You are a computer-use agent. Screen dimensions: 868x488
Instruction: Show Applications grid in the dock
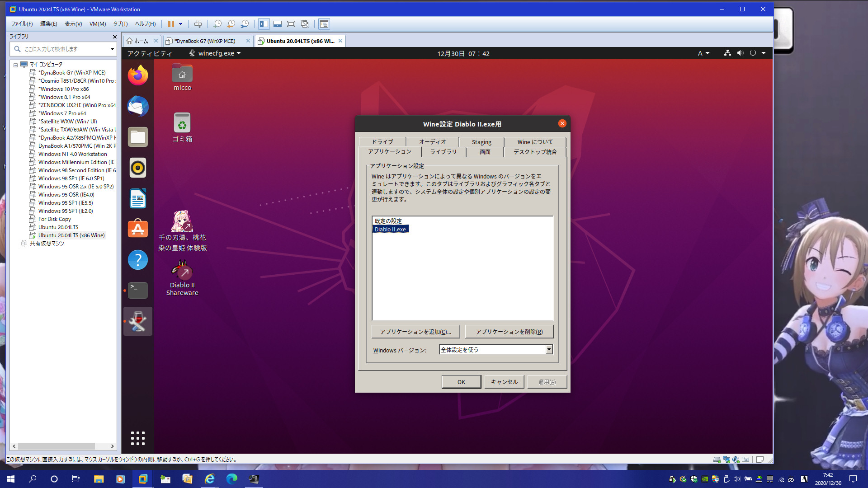tap(138, 438)
